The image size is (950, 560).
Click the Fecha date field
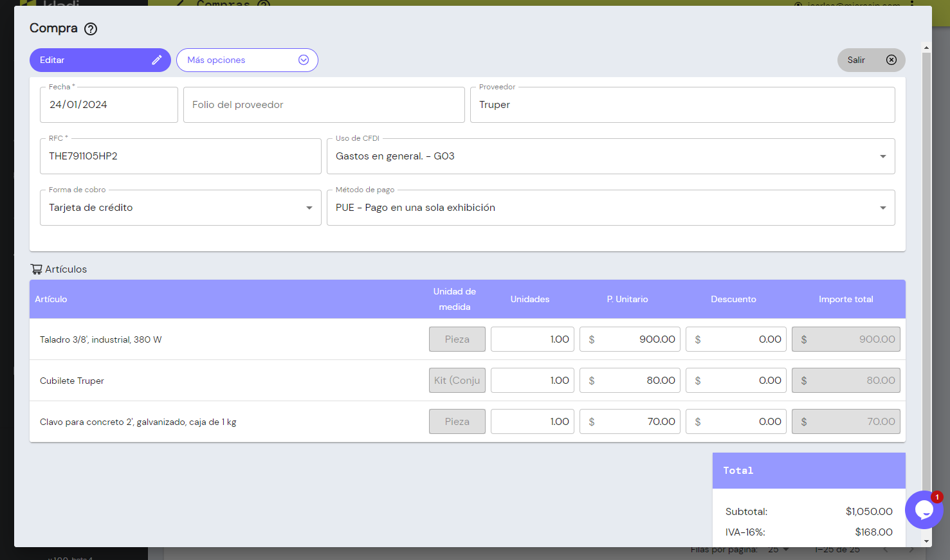(x=109, y=105)
